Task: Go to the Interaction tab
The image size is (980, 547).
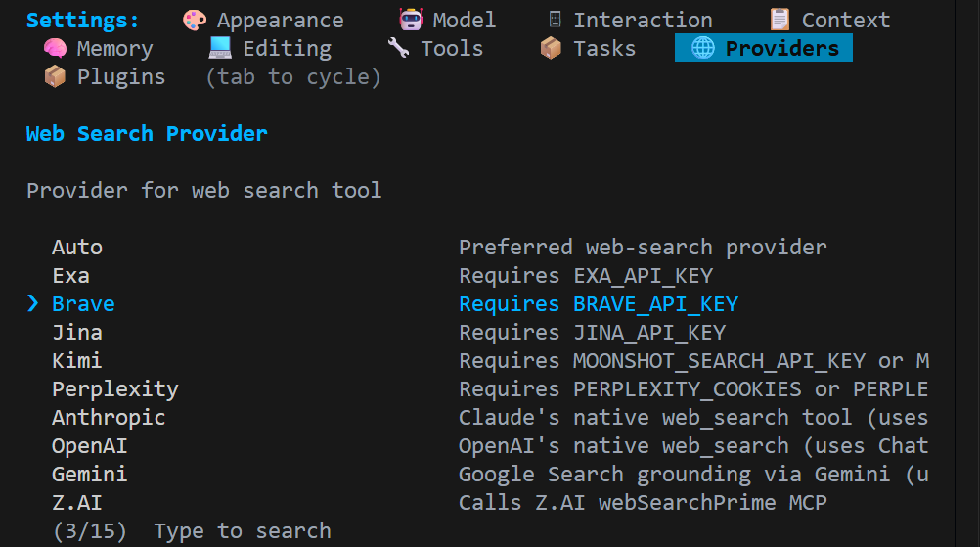Action: (630, 20)
